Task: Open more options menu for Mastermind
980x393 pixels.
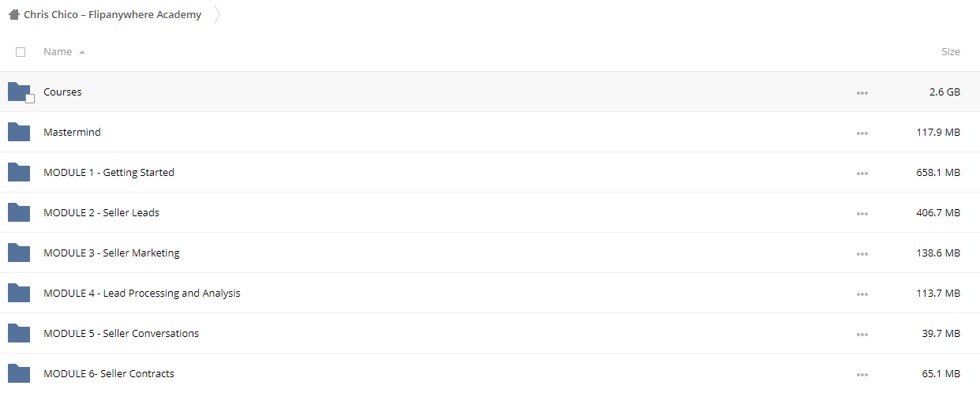Action: pyautogui.click(x=862, y=133)
